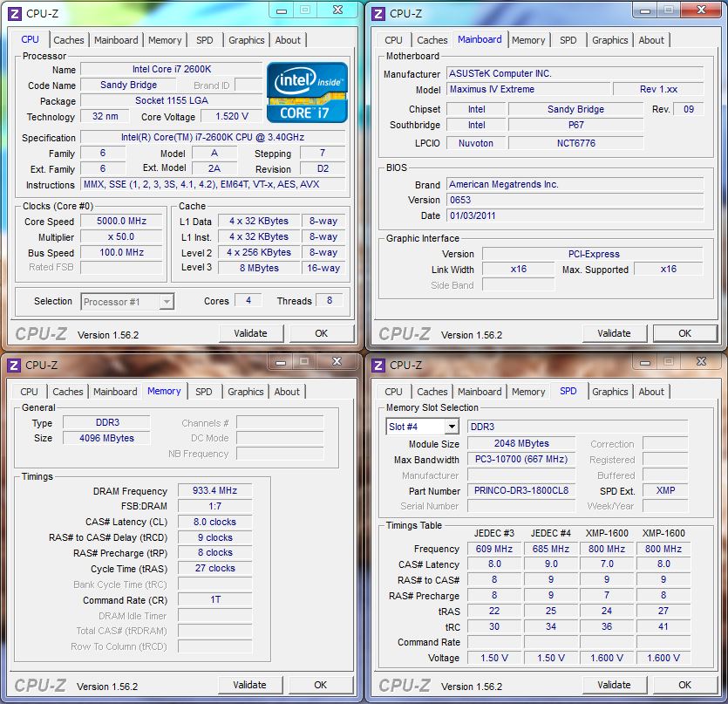The image size is (728, 704).
Task: Open Mainboard tab in bottom-left Memory window
Action: tap(115, 392)
